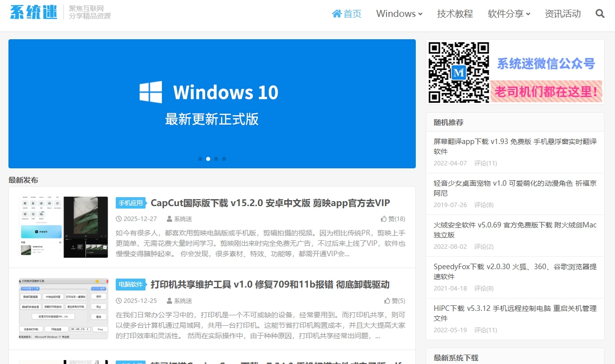The image size is (615, 364).
Task: Click the Windows 10 logo in banner
Action: click(151, 92)
